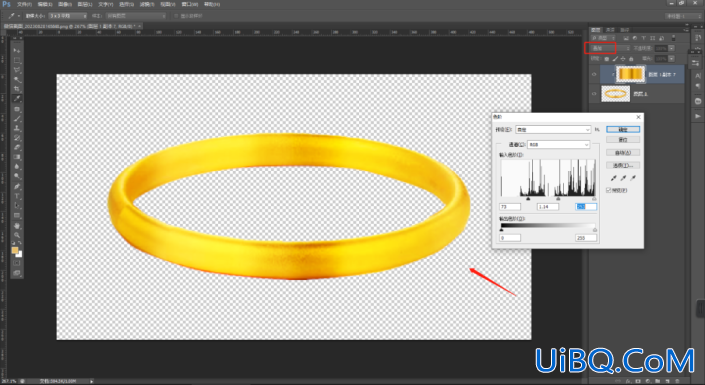Click the foreground color swatch

pyautogui.click(x=15, y=250)
